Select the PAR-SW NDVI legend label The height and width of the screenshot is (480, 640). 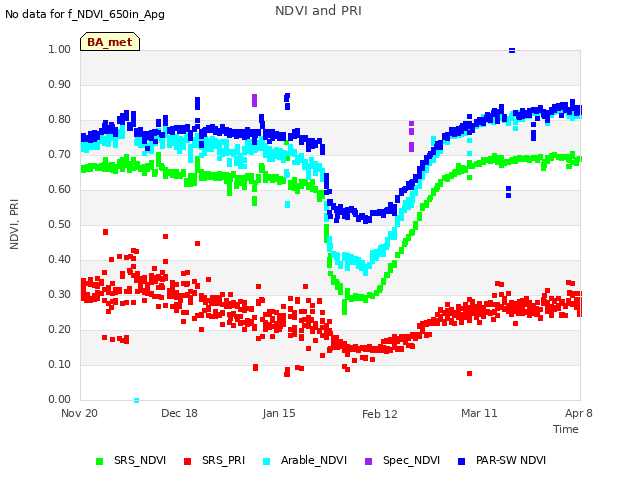click(x=511, y=460)
